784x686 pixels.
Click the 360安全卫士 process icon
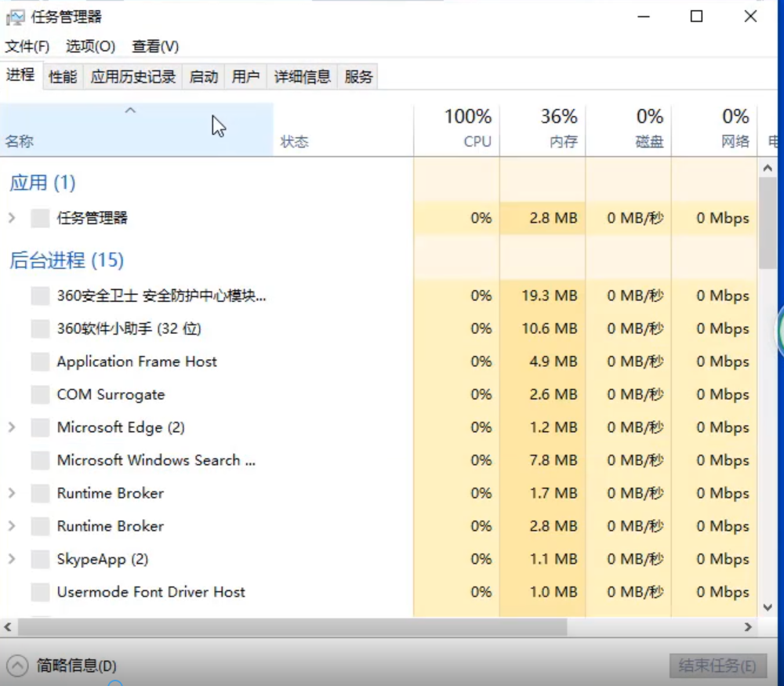click(40, 296)
